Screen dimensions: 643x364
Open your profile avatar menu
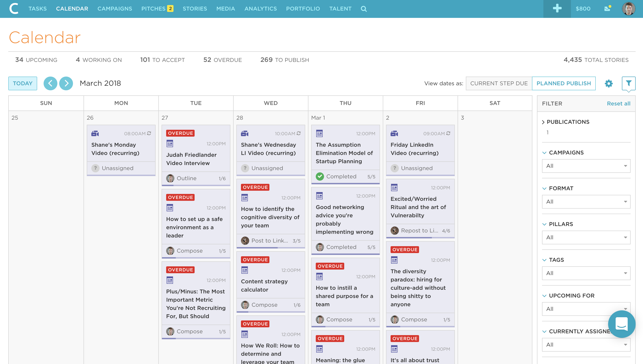pyautogui.click(x=629, y=8)
